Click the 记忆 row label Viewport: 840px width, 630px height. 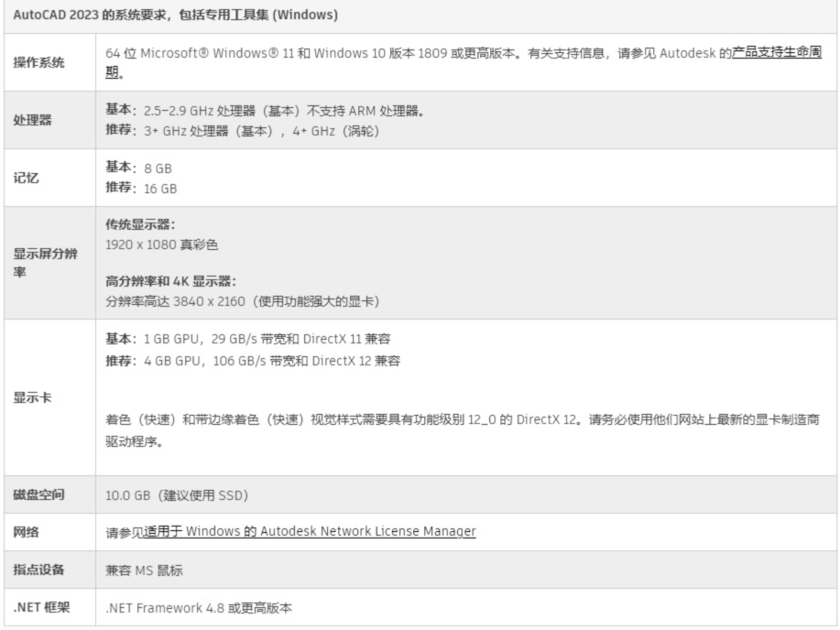pyautogui.click(x=26, y=179)
